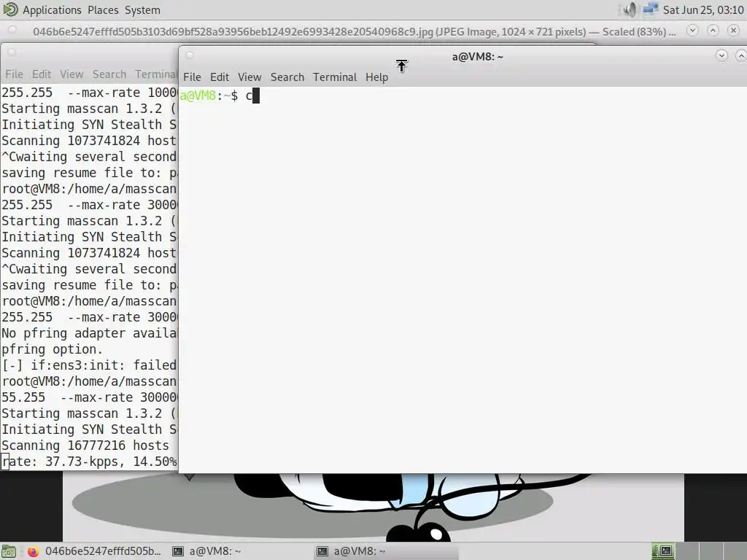The width and height of the screenshot is (747, 560).
Task: Click the image viewer window title text
Action: (354, 32)
